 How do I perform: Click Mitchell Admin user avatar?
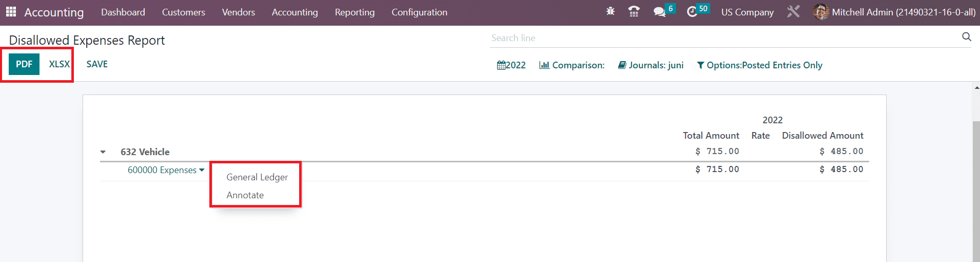[820, 12]
